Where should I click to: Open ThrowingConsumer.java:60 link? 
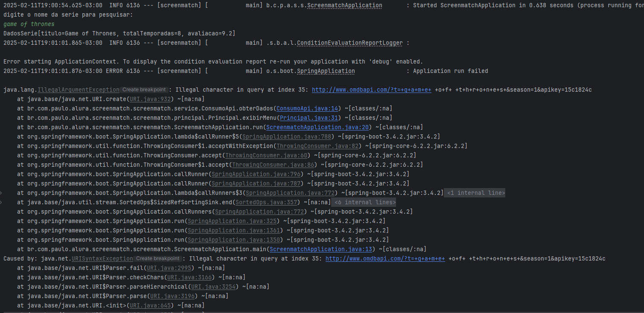click(266, 156)
